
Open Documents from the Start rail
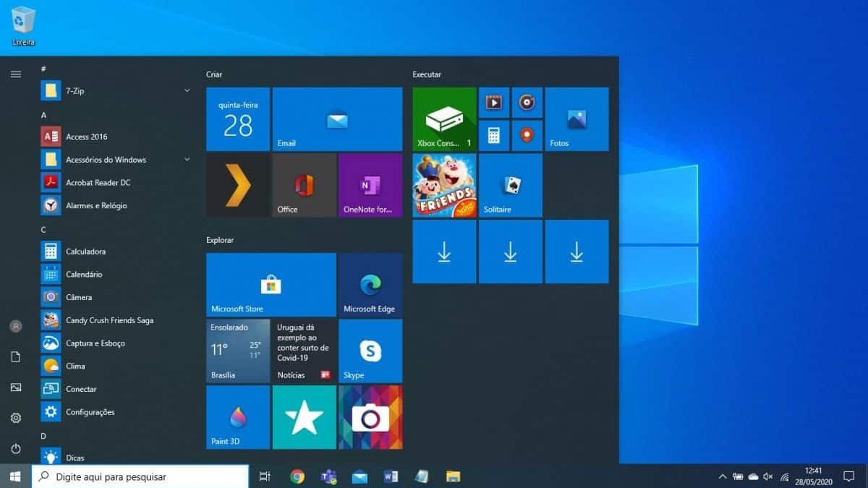coord(16,357)
